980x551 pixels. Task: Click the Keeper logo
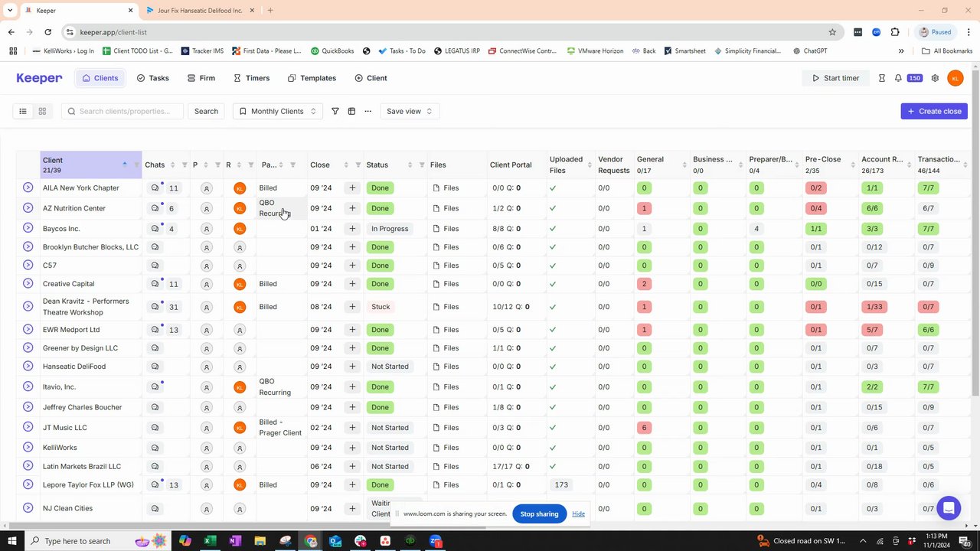click(39, 78)
